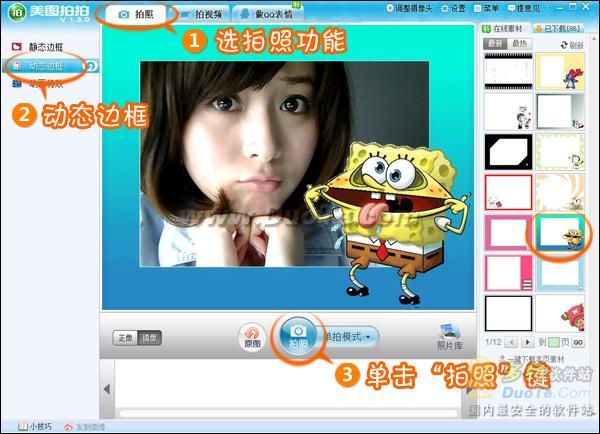
Task: Open 提意见 feedback
Action: pyautogui.click(x=523, y=8)
